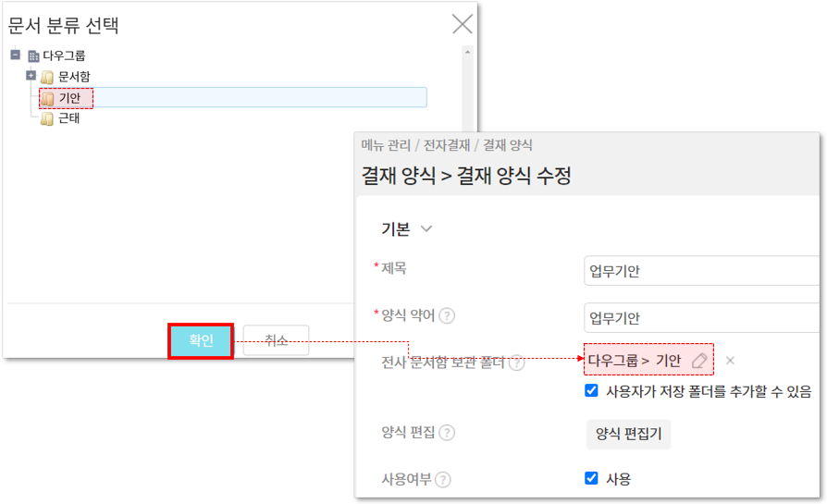This screenshot has height=504, width=827.
Task: Expand the 문서함 folder node
Action: (31, 76)
